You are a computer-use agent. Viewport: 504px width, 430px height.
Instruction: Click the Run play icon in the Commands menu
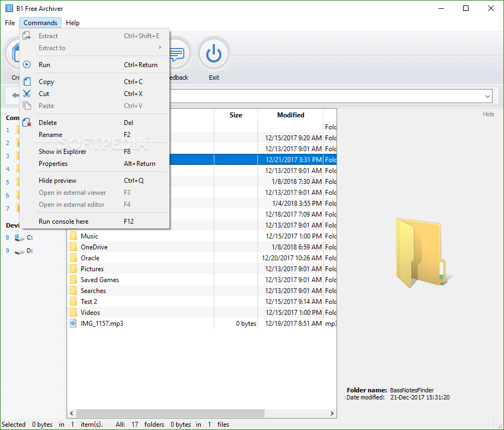click(x=27, y=64)
